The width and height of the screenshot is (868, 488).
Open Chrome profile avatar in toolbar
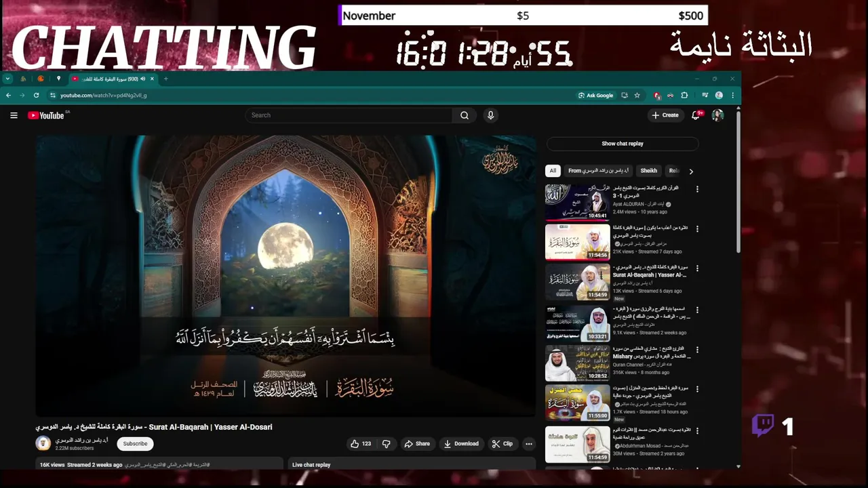tap(719, 96)
